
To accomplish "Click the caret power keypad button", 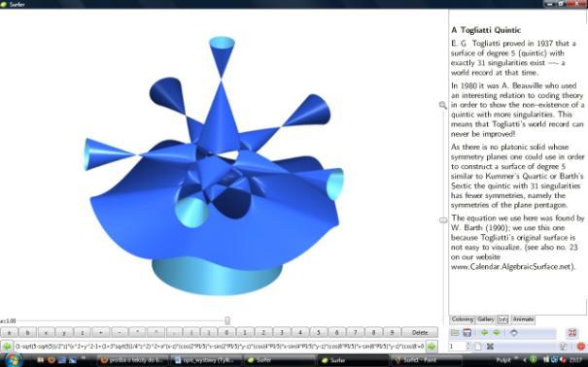I will point(156,332).
